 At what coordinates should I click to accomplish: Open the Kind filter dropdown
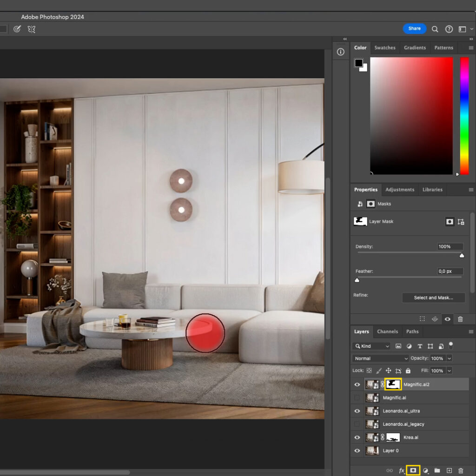pos(371,346)
